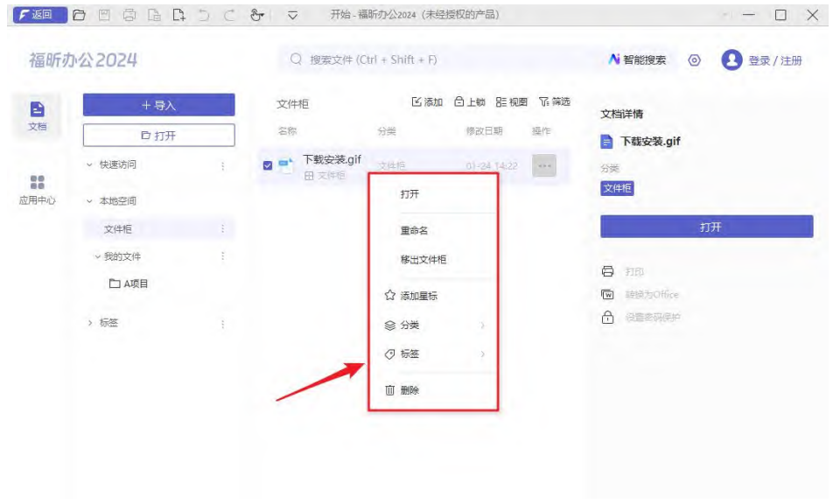Click 设置密码保护 in document details

653,317
